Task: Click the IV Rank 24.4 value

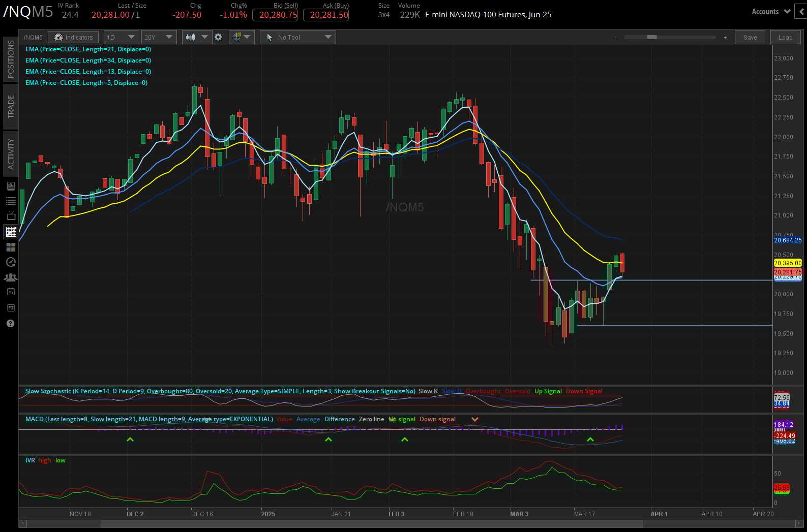Action: [x=70, y=15]
